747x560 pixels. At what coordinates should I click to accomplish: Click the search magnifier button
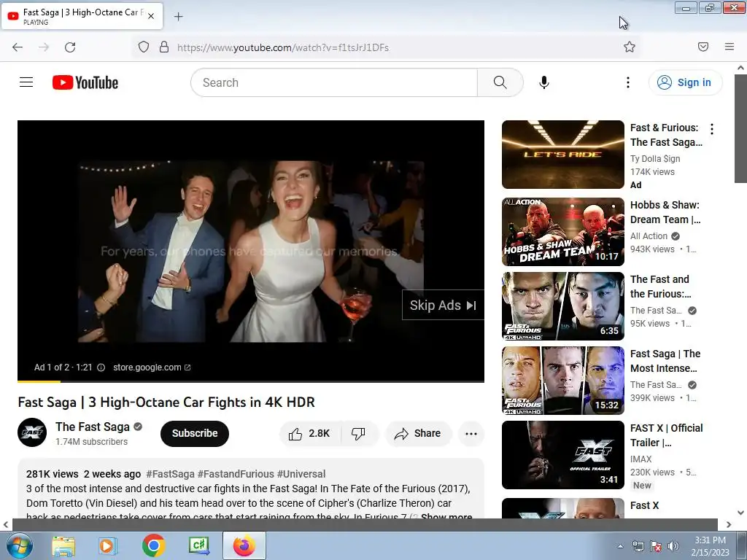click(x=500, y=82)
